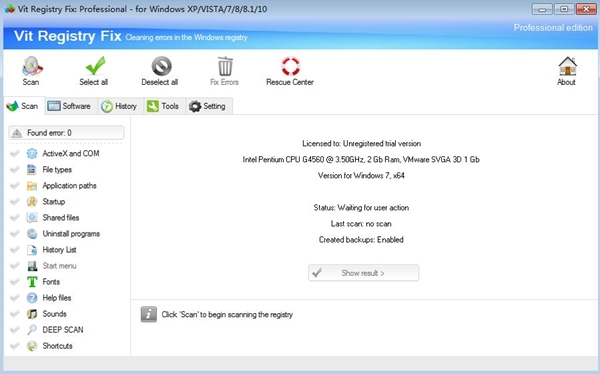Select the Application paths label
The width and height of the screenshot is (600, 374).
pyautogui.click(x=69, y=186)
